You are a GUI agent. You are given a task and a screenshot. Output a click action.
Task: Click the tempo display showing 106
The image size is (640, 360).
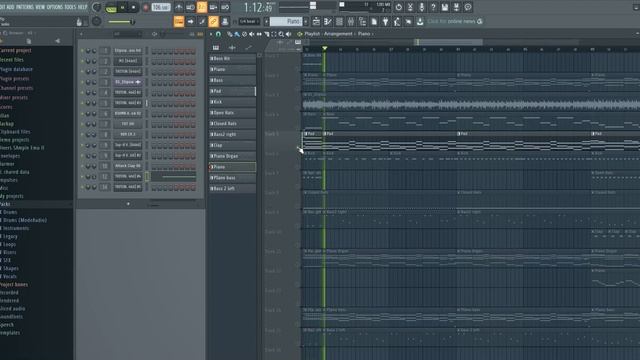161,7
